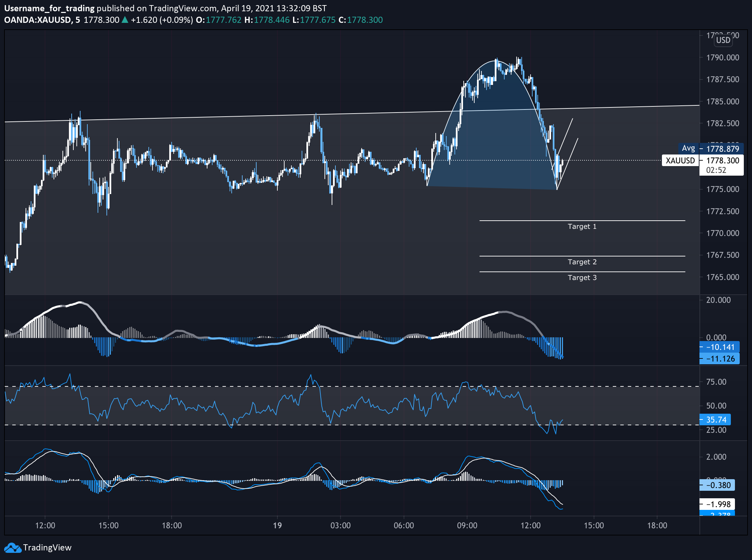
Task: Click the XAUUSD price label tag
Action: pyautogui.click(x=680, y=161)
